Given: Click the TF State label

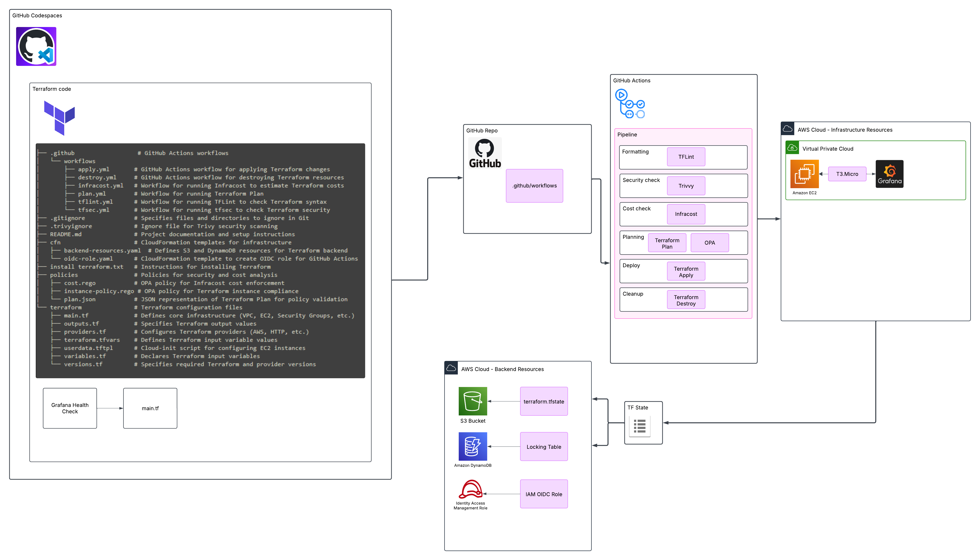Looking at the screenshot, I should (x=637, y=407).
